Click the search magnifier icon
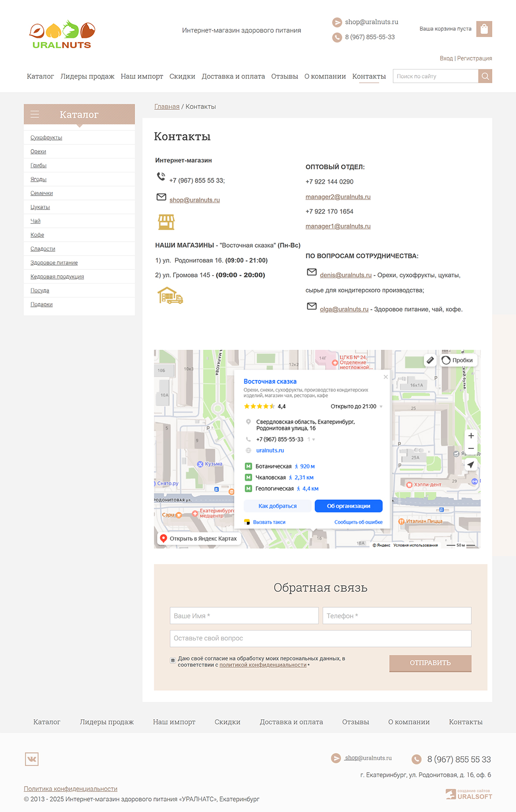The image size is (516, 812). click(485, 76)
